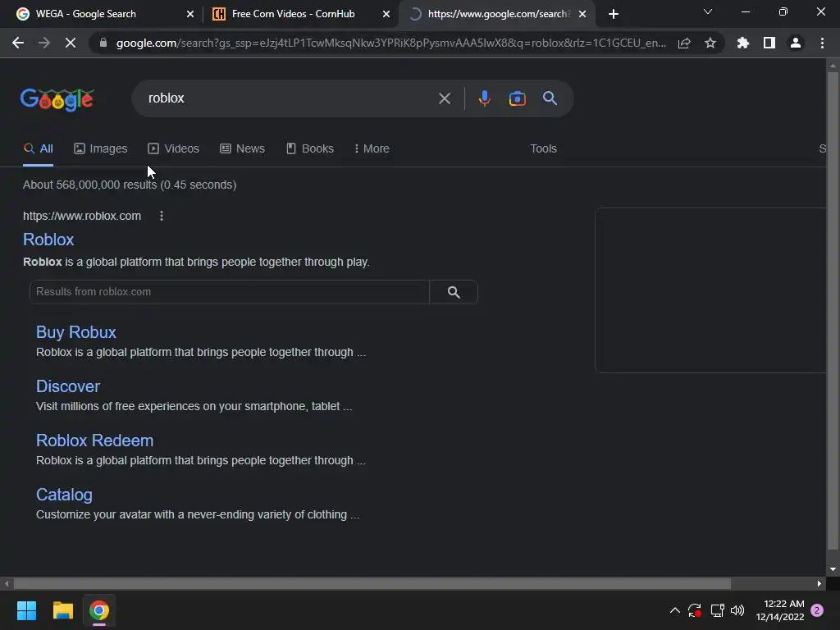Close the loading Google search tab

point(582,14)
